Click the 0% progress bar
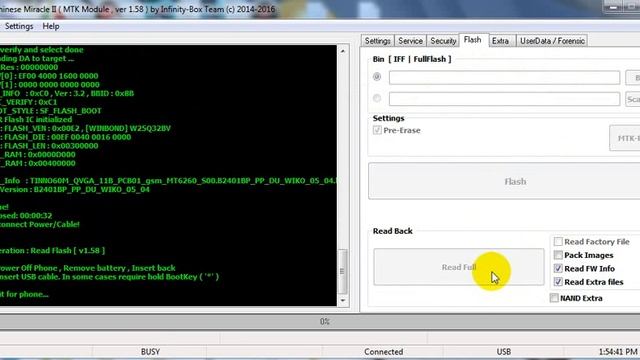Image resolution: width=640 pixels, height=360 pixels. pos(320,322)
